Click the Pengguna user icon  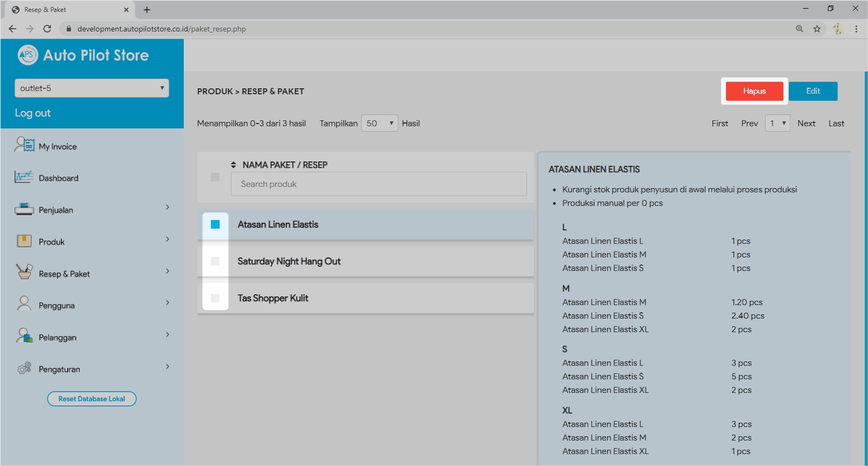tap(24, 304)
